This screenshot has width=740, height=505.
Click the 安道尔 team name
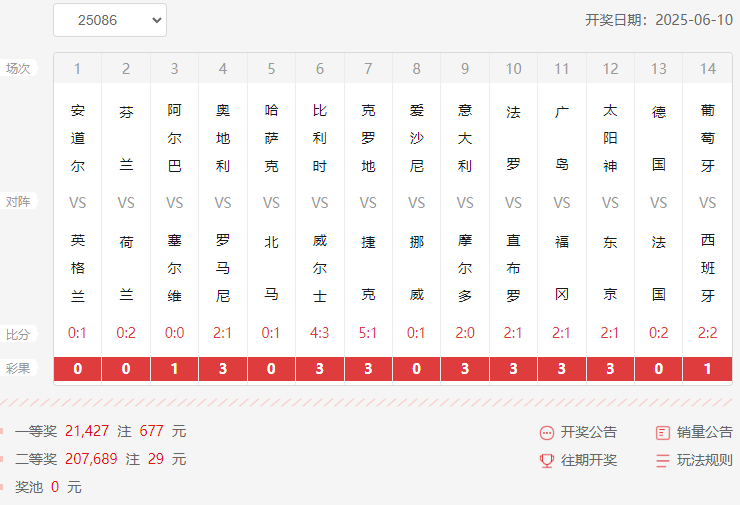(x=77, y=138)
